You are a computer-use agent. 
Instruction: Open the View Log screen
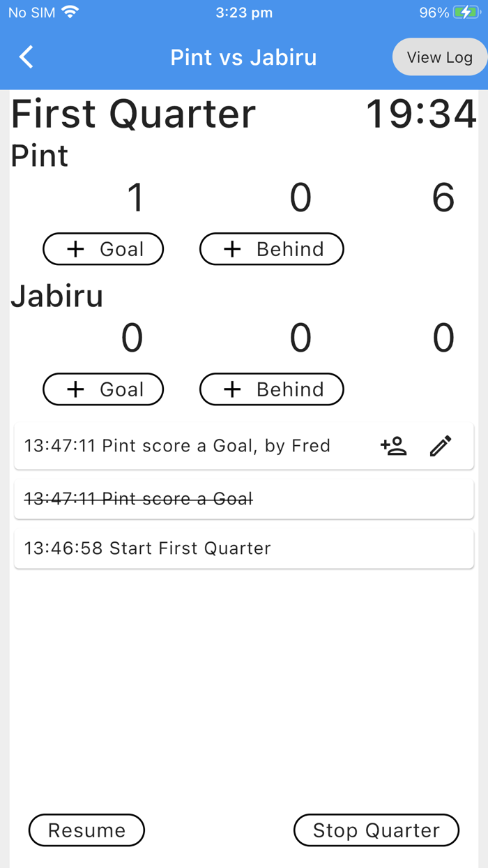pos(440,57)
